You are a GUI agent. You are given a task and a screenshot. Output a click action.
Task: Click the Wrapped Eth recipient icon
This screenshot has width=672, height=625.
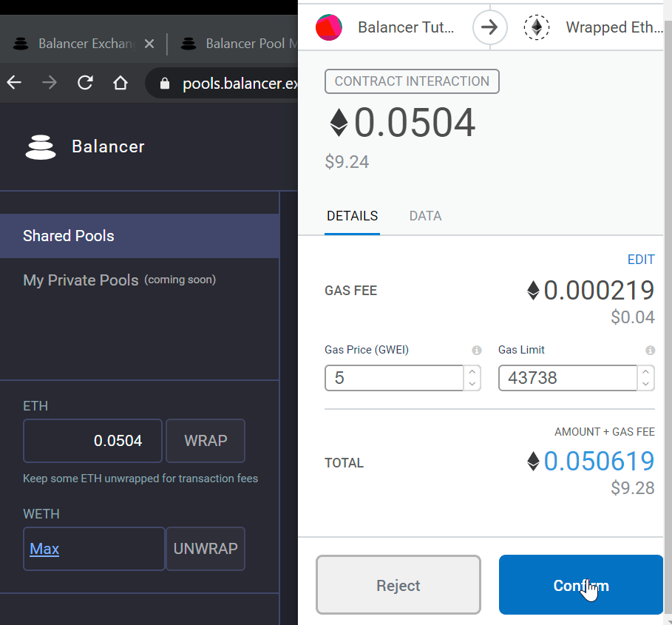[537, 27]
